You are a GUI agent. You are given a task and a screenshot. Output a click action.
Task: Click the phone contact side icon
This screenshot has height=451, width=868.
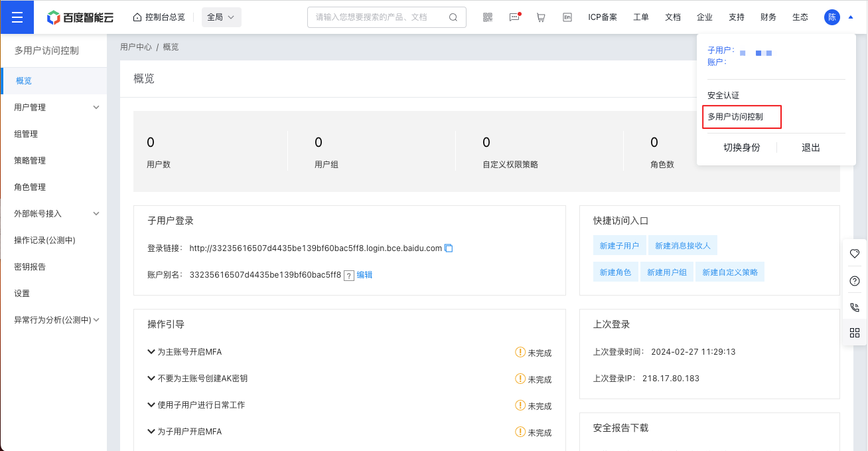coord(855,307)
